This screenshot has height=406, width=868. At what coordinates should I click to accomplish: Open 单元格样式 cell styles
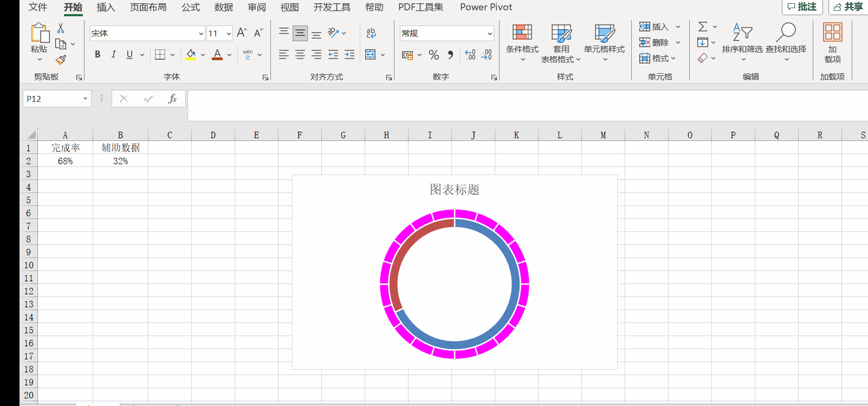coord(605,43)
